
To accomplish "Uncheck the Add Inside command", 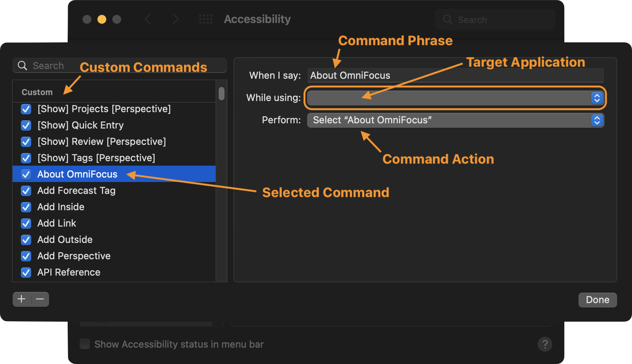I will click(26, 207).
